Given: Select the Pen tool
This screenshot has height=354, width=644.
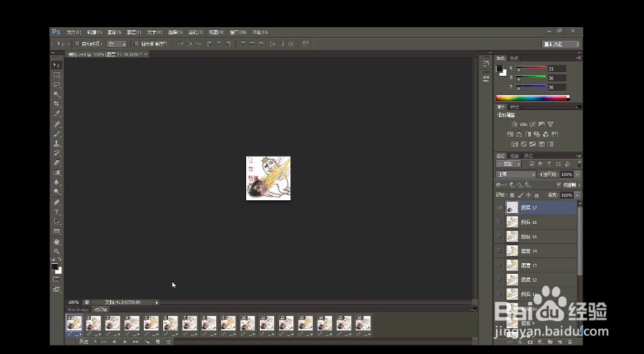Looking at the screenshot, I should [x=57, y=202].
